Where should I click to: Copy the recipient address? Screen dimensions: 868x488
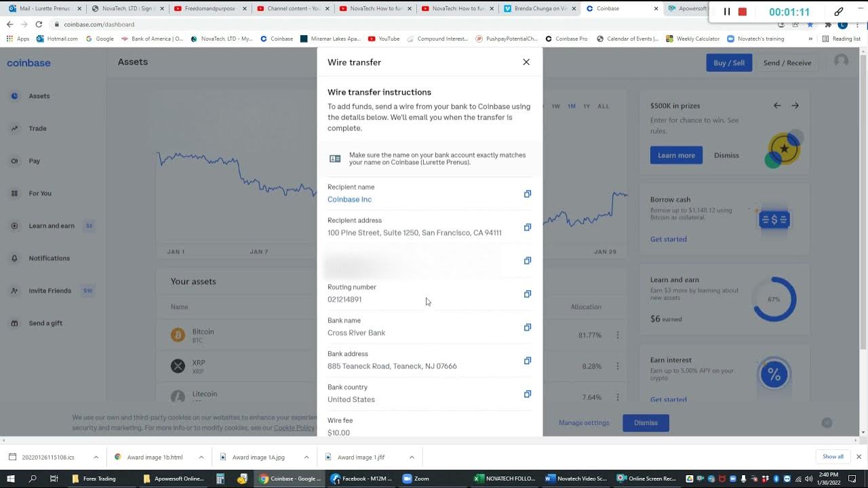coord(527,227)
